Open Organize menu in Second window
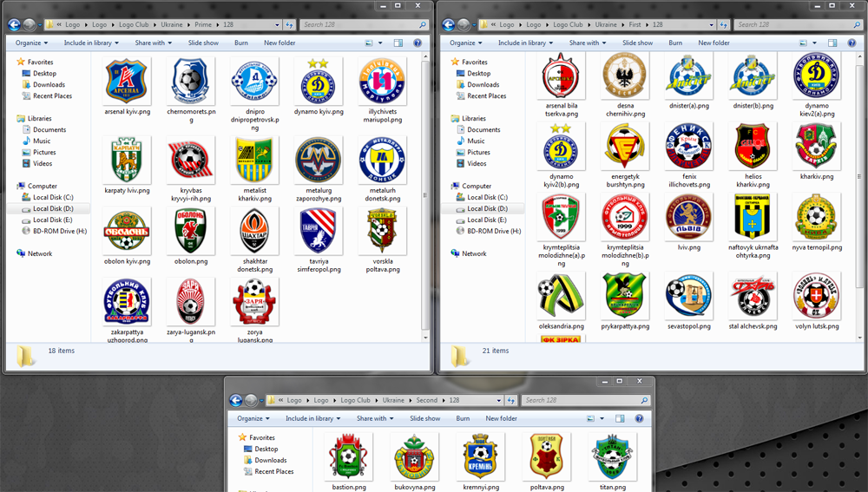The height and width of the screenshot is (492, 868). [253, 418]
